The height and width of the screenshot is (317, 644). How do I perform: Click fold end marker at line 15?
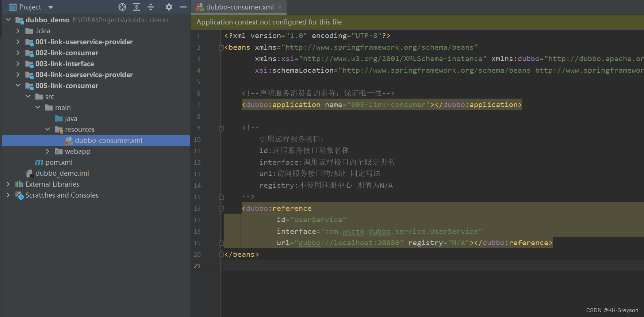[221, 197]
